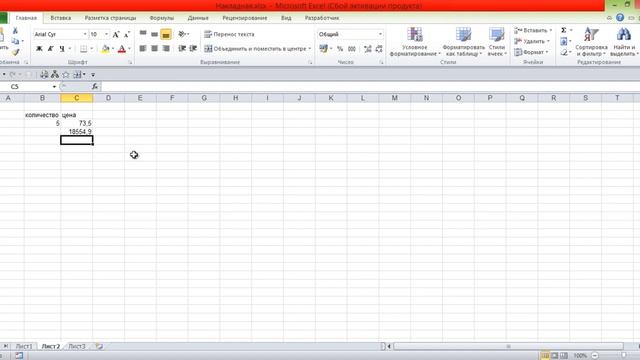Viewport: 640px width, 360px height.
Task: Toggle italic formatting (К)
Action: click(51, 49)
